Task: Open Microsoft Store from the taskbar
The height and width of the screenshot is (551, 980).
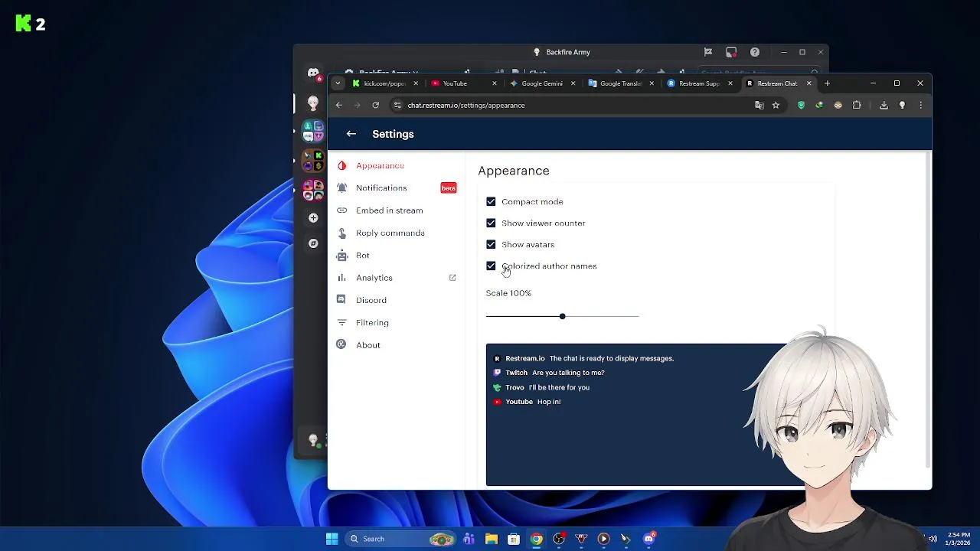Action: click(514, 539)
